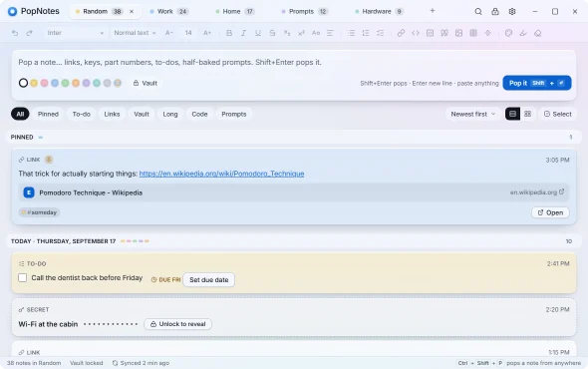Click Unlock to reveal Wi-Fi secret
Viewport: 588px width, 369px height.
(x=177, y=324)
